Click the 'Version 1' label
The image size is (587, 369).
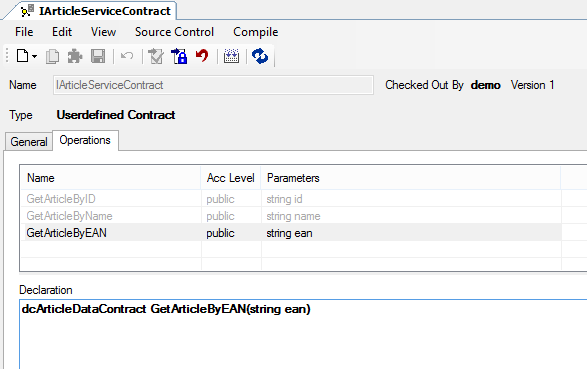(532, 85)
